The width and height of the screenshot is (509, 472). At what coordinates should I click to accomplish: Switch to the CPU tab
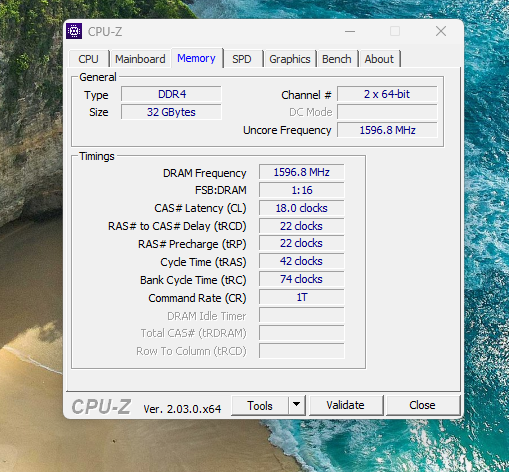88,59
